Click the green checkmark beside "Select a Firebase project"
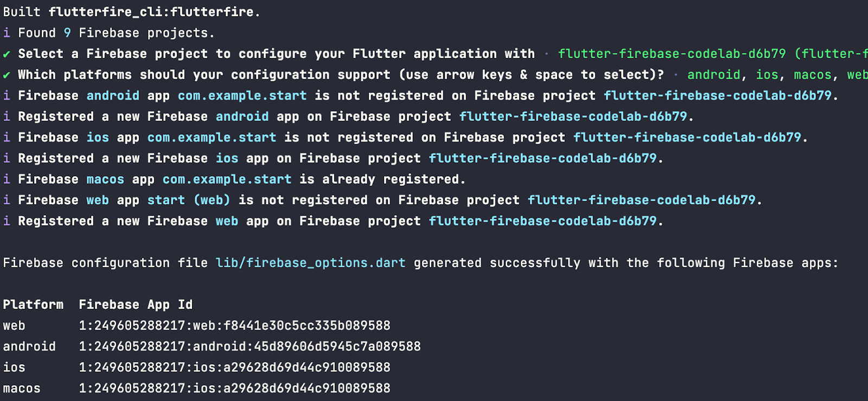The width and height of the screenshot is (868, 401). (7, 54)
